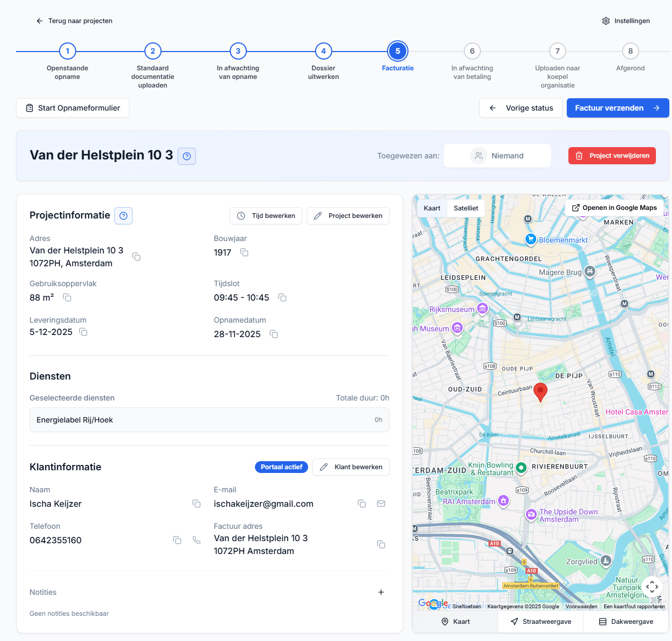Open the assignee selector showing Niemand
Viewport: 672px width, 641px height.
[x=497, y=156]
